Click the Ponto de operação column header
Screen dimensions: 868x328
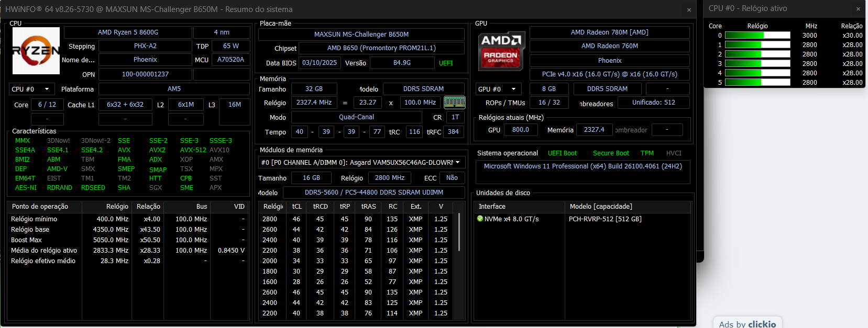[x=45, y=207]
